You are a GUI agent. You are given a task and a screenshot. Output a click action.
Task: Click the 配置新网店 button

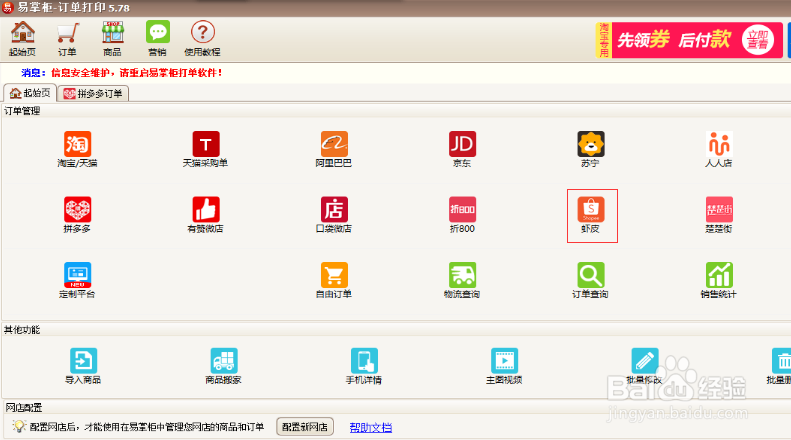pyautogui.click(x=305, y=427)
